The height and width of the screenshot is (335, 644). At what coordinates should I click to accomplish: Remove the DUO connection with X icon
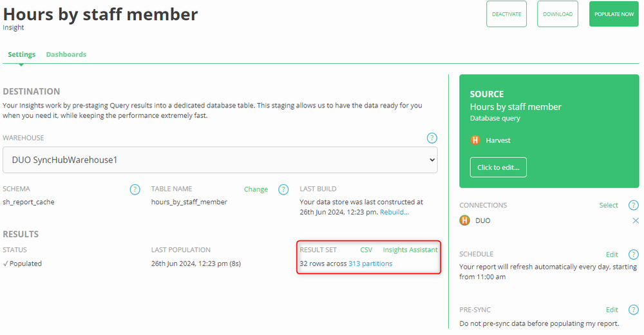636,221
